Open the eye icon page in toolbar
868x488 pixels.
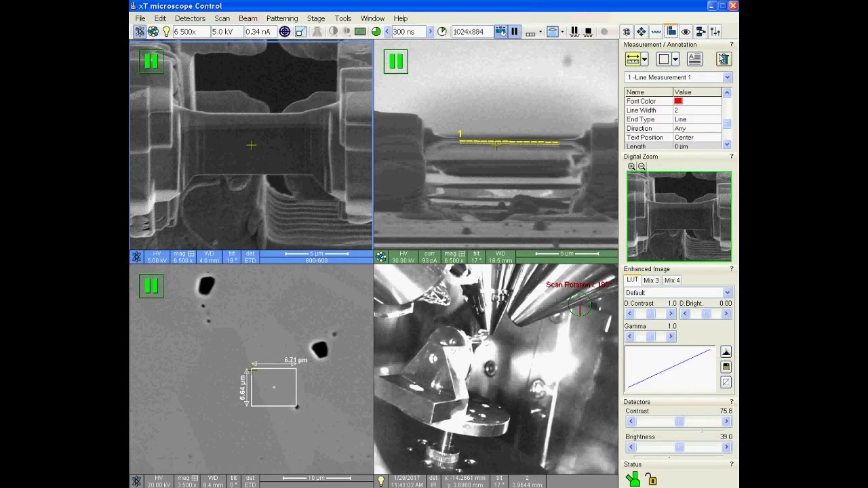pyautogui.click(x=686, y=31)
